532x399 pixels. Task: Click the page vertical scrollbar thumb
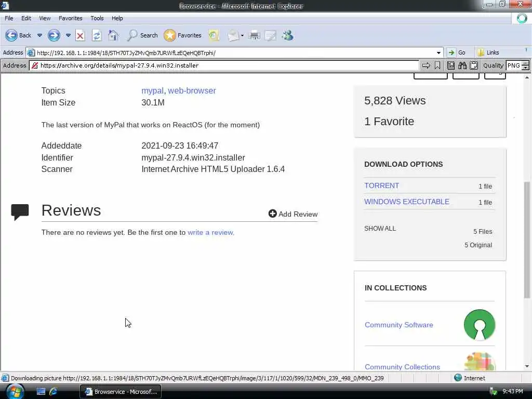click(x=527, y=240)
